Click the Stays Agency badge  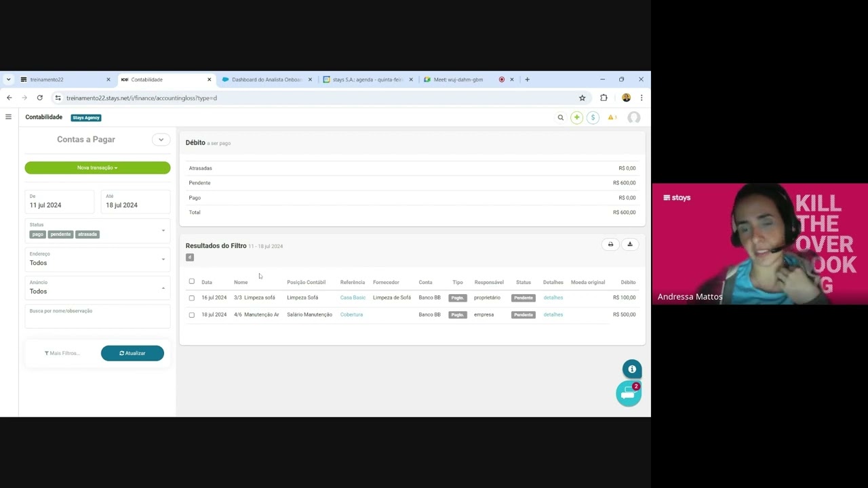[86, 118]
